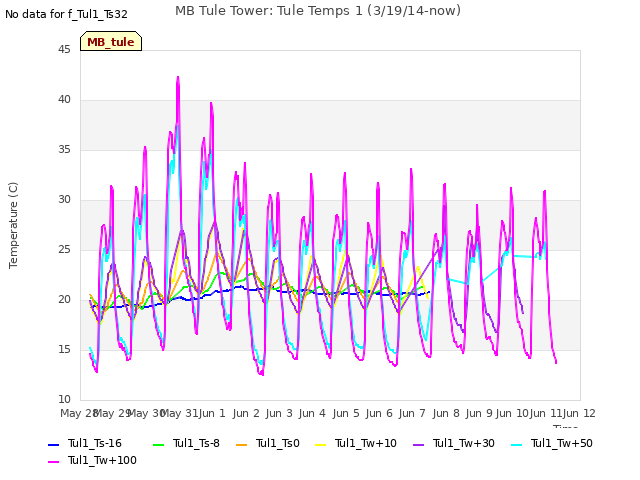Click the cyan Tul1_Tw+50 legend swatch

coord(517,444)
